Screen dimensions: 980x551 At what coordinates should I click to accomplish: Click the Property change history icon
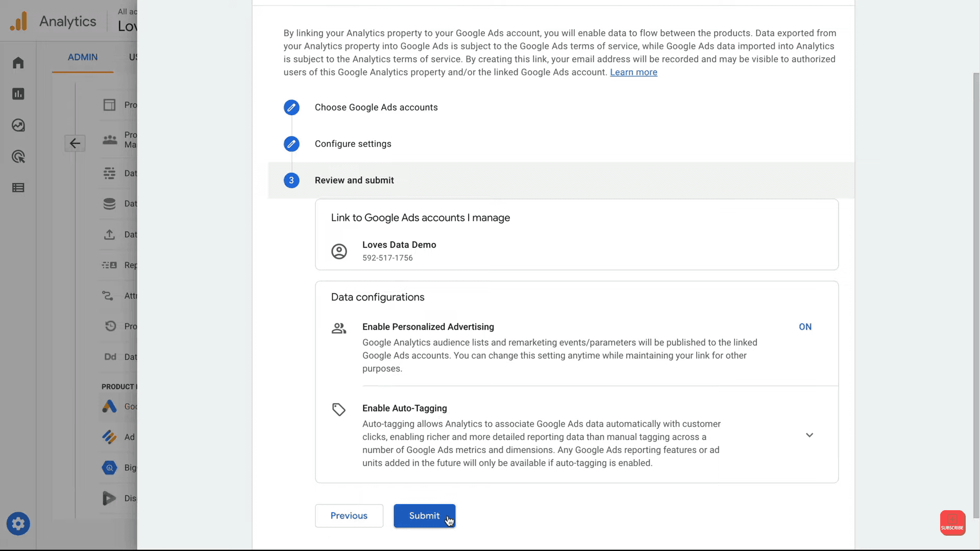110,326
